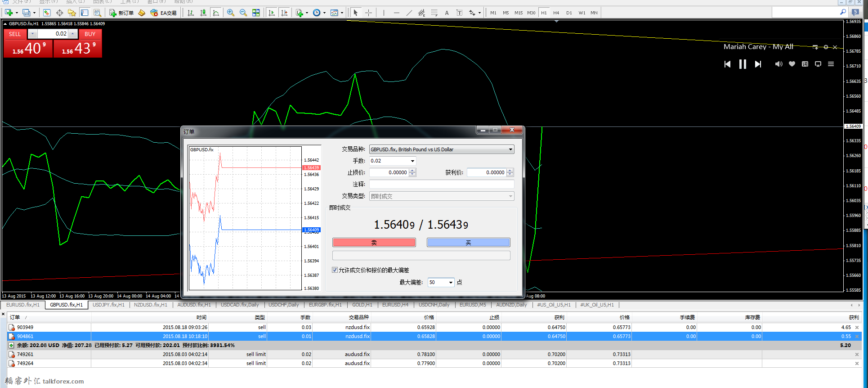Increase one-click volume with up arrow
Image resolution: width=868 pixels, height=388 pixels.
click(72, 34)
